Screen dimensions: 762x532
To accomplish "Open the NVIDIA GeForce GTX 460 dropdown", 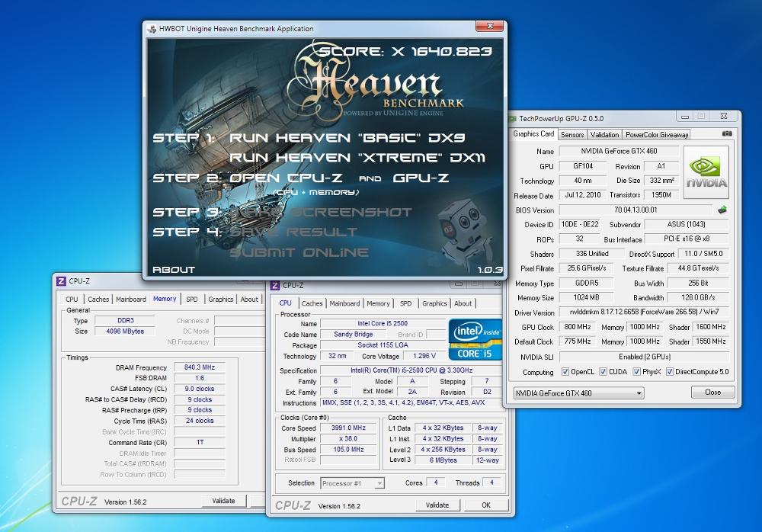I will point(579,393).
